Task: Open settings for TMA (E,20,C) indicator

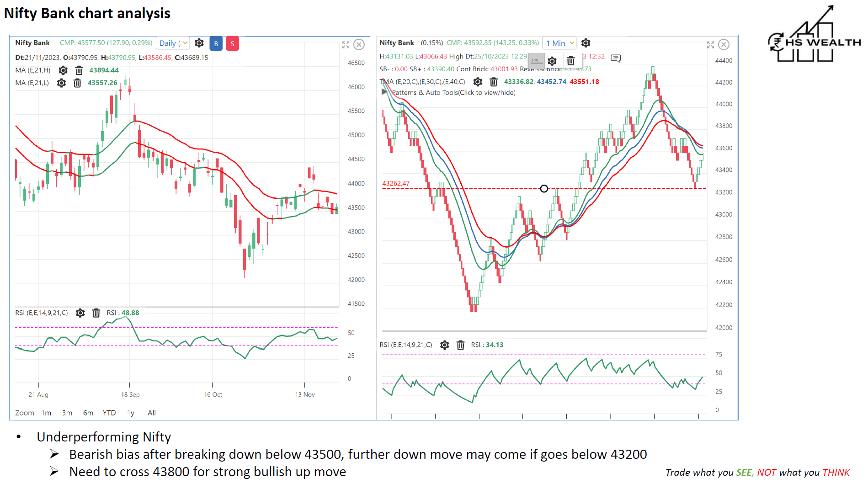Action: [x=478, y=82]
